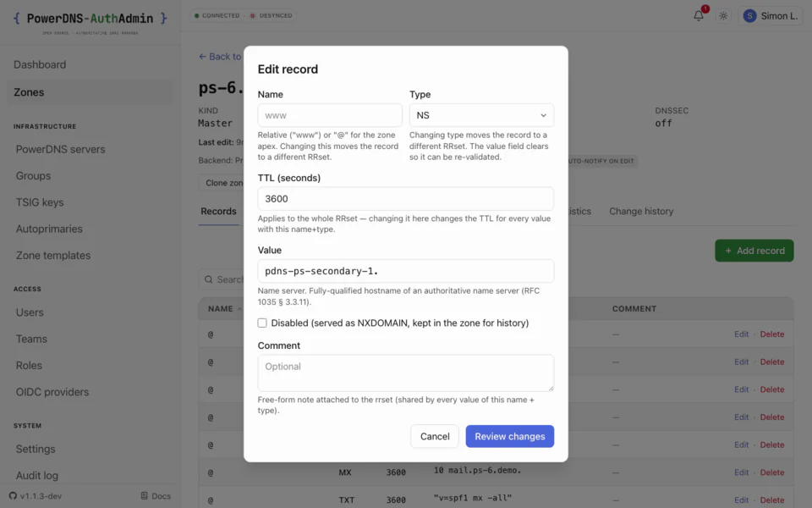This screenshot has width=812, height=508.
Task: Open PowerDNS servers in the sidebar
Action: tap(60, 149)
